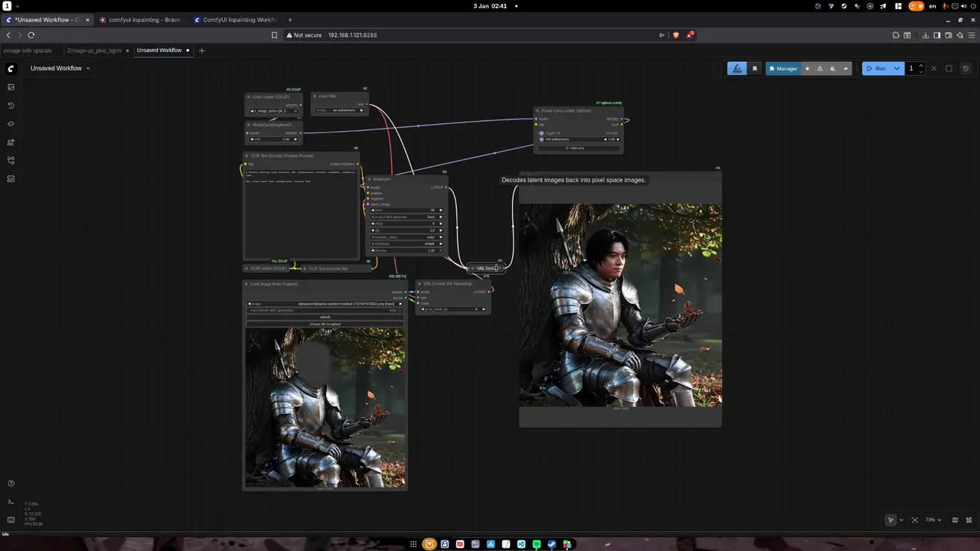This screenshot has height=551, width=980.
Task: Switch to Zimage-up_plus_bgrm workflow tab
Action: 94,51
